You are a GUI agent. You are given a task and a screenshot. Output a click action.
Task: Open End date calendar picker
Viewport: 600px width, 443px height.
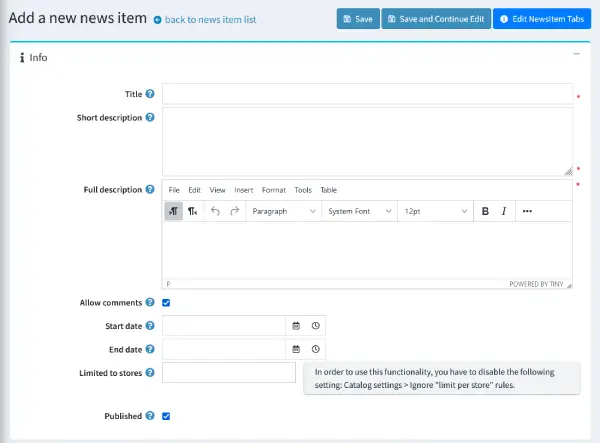(296, 349)
